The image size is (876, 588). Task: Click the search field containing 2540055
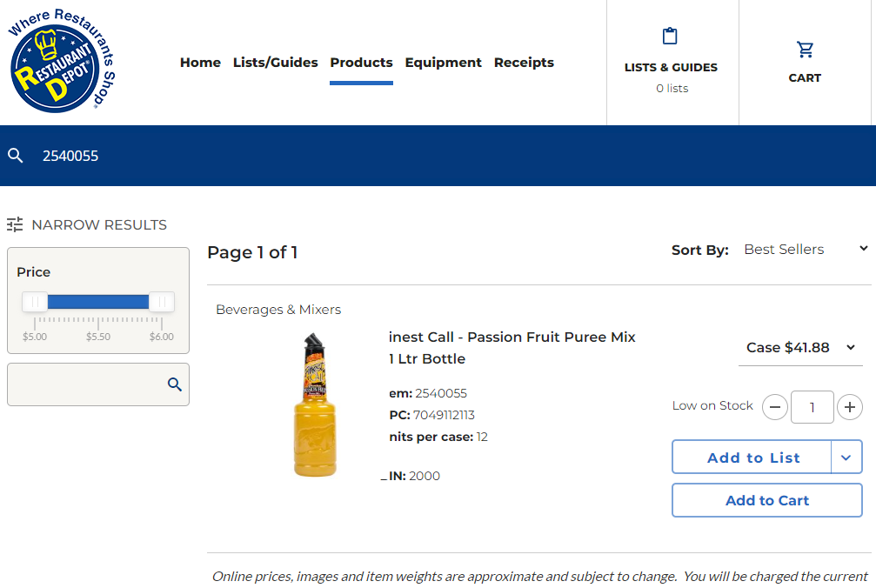[438, 155]
